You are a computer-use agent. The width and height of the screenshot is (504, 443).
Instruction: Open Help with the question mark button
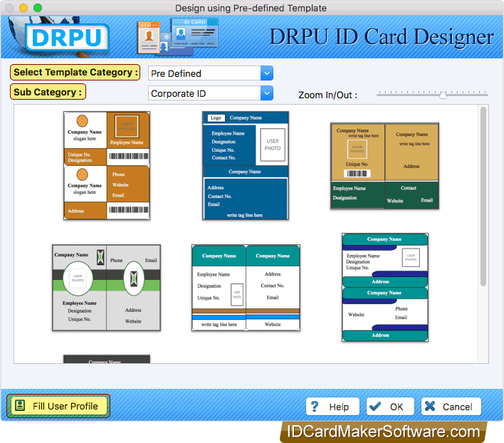pos(332,407)
